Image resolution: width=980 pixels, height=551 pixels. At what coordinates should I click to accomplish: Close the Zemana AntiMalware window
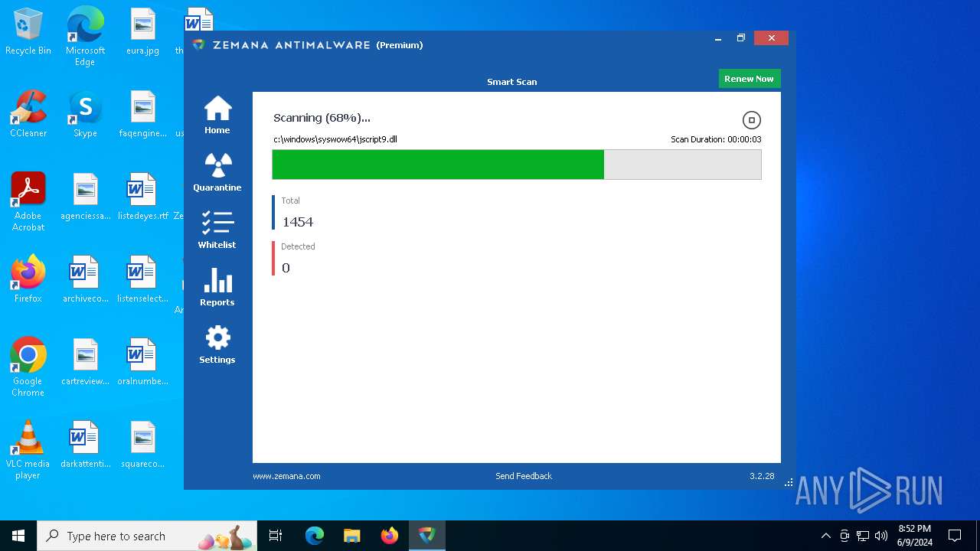pos(771,38)
